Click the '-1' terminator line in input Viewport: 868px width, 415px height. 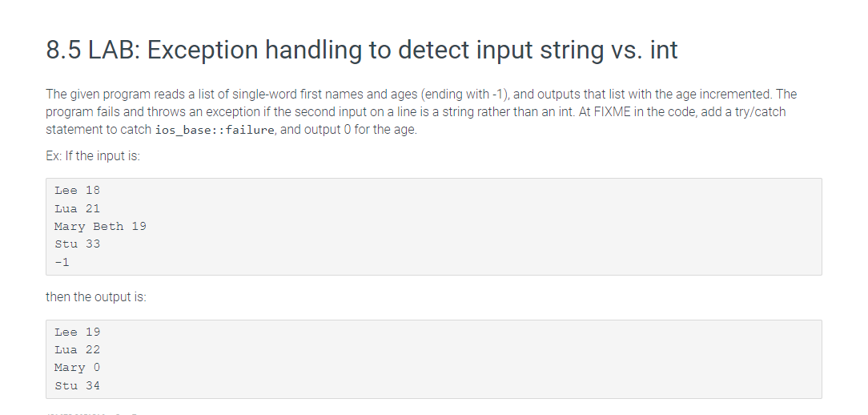(62, 263)
